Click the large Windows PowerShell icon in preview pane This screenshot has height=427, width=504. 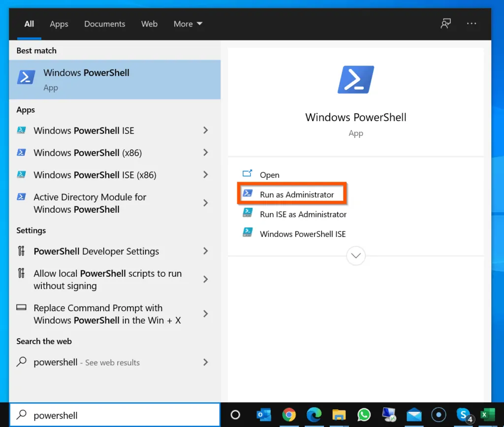point(355,79)
